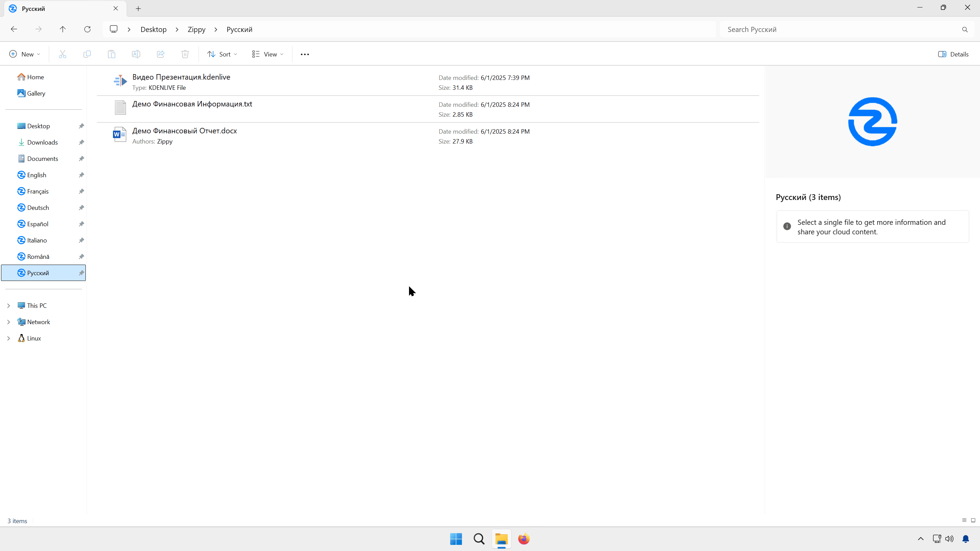Click the Word document file icon

click(x=120, y=135)
